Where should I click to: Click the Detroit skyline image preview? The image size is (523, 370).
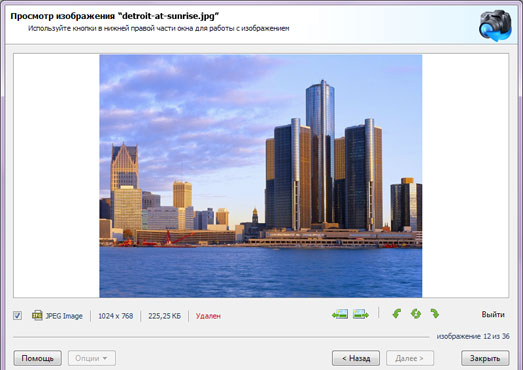[260, 176]
